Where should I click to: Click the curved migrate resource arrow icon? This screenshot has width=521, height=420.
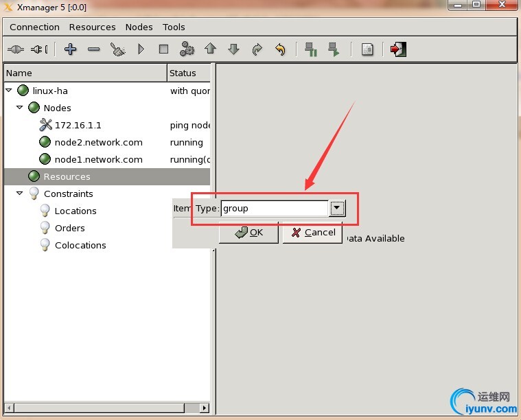coord(257,49)
